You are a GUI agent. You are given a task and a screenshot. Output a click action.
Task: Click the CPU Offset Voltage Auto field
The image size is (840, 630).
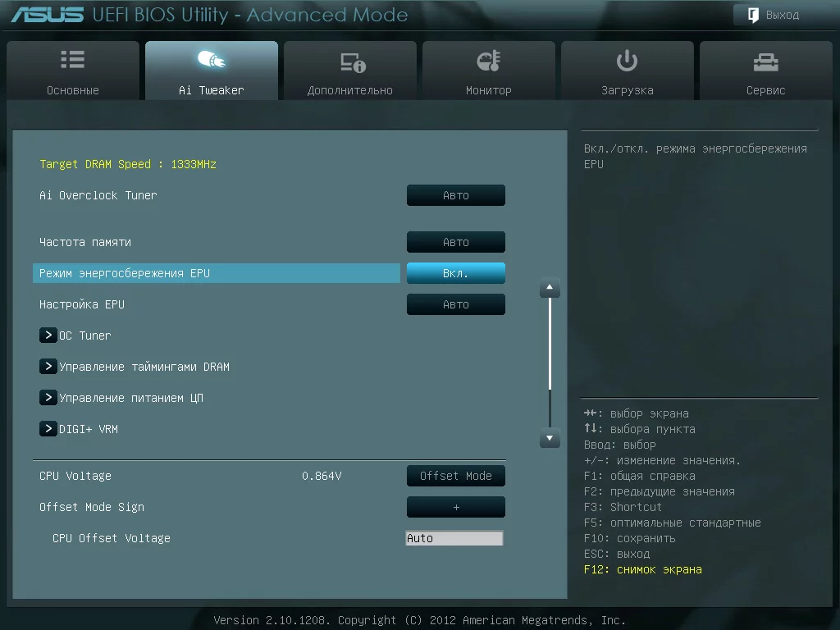point(454,538)
